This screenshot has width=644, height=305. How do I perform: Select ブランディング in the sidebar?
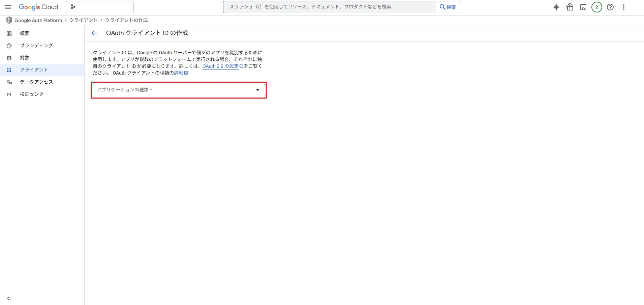pos(42,46)
